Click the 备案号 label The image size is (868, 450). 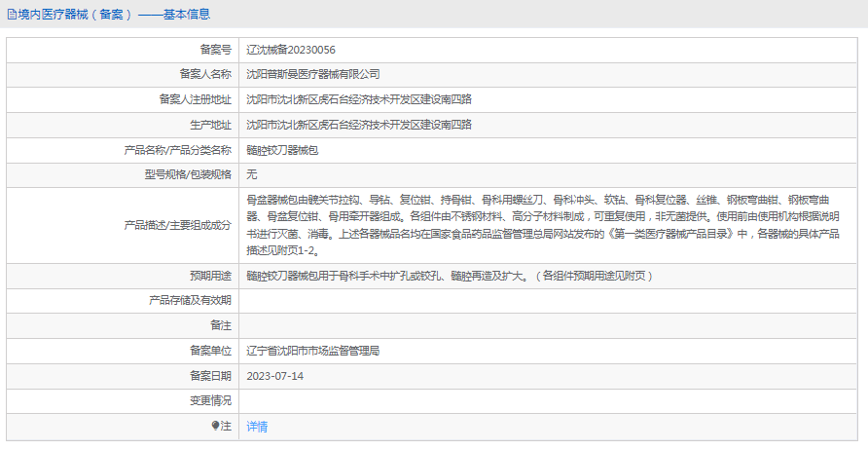[215, 50]
